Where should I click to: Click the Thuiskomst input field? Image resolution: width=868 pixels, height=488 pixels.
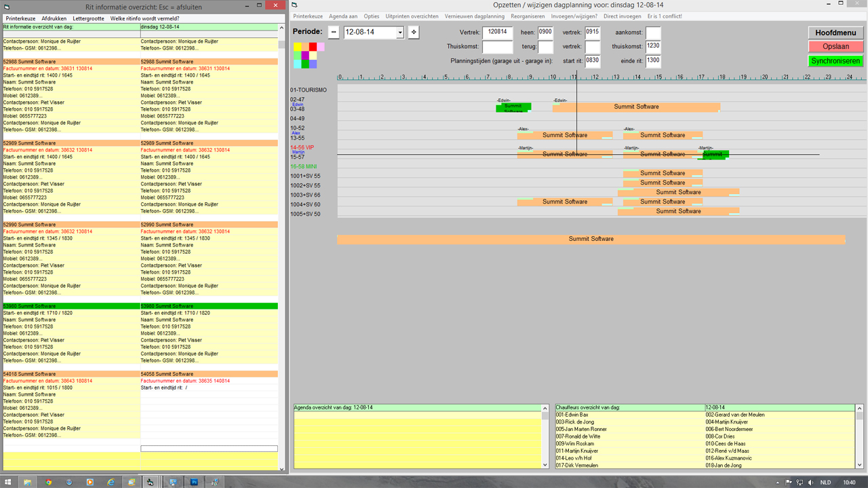(x=497, y=47)
